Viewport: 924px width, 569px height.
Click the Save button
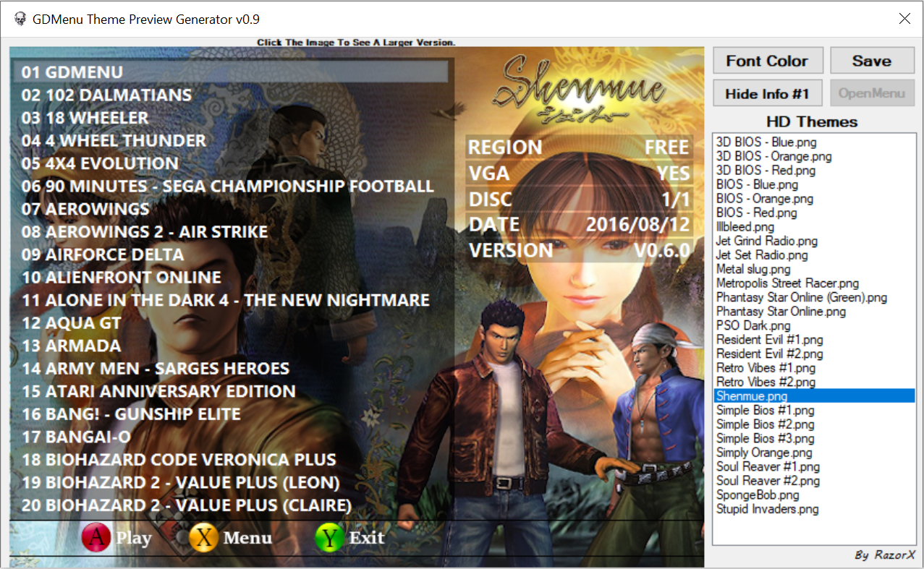(x=873, y=61)
